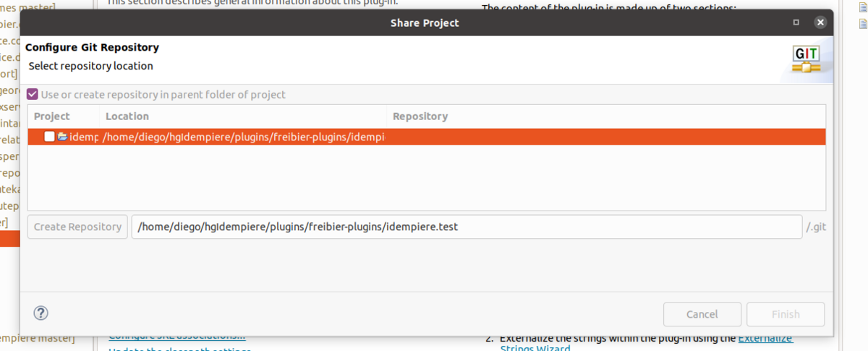Click the Location column header
868x351 pixels.
click(127, 117)
